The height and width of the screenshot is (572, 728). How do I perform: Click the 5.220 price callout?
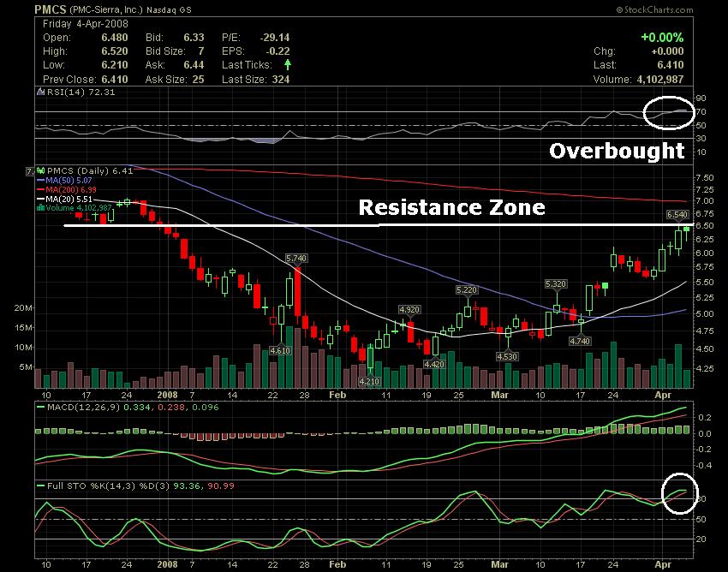point(467,290)
